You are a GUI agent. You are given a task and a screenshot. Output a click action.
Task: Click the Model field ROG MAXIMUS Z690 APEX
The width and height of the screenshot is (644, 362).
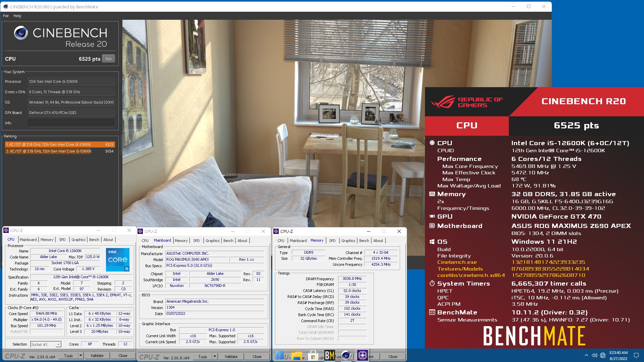coord(197,259)
